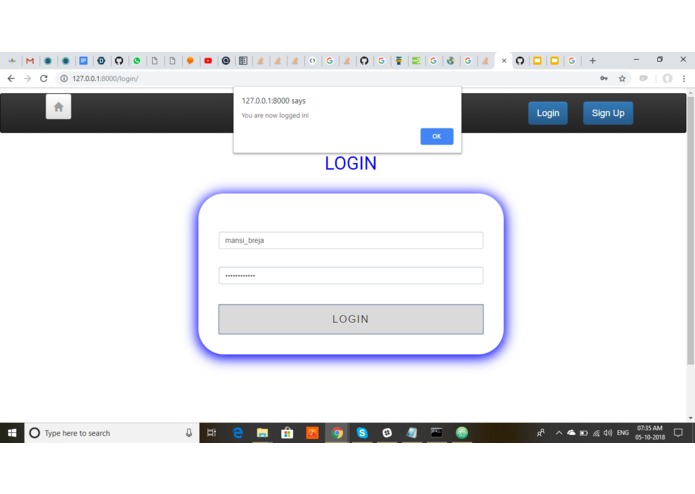The width and height of the screenshot is (695, 494).
Task: Click the Chrome icon in the taskbar
Action: tap(337, 433)
